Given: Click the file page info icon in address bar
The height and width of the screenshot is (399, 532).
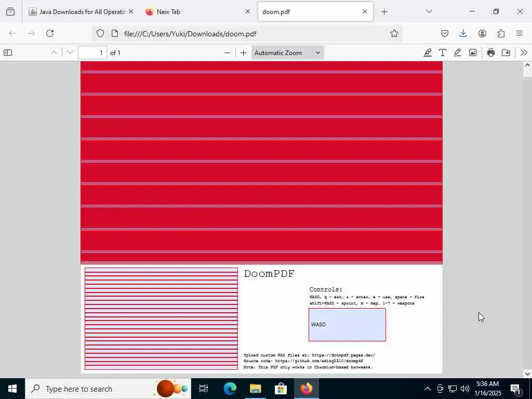Looking at the screenshot, I should (x=115, y=34).
